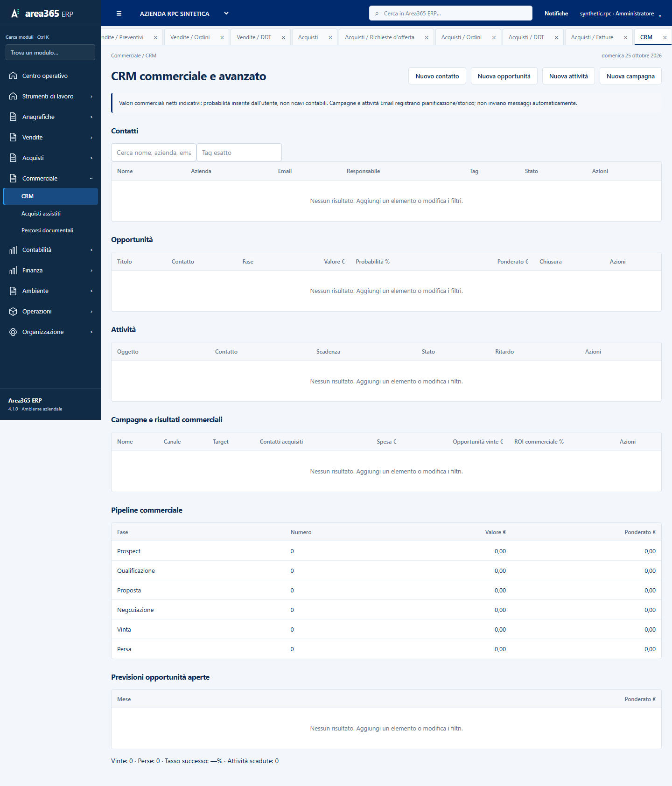The height and width of the screenshot is (786, 672).
Task: Click the Nuovo contatto button
Action: 437,76
